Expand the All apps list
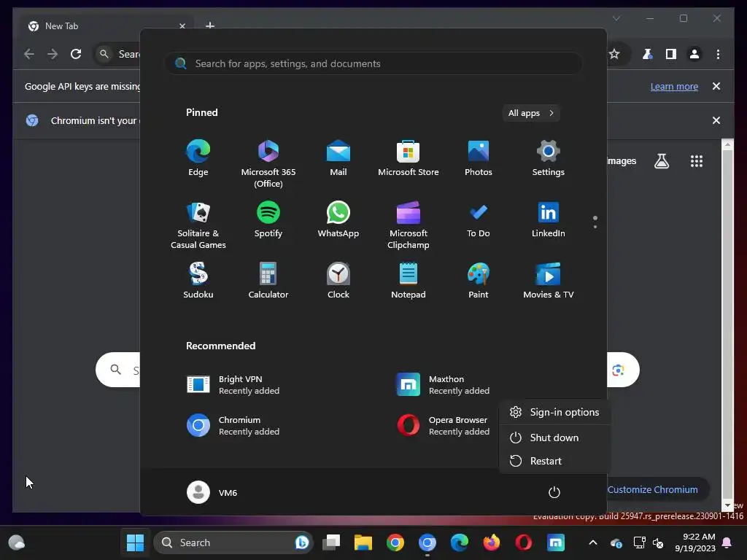 pos(531,113)
